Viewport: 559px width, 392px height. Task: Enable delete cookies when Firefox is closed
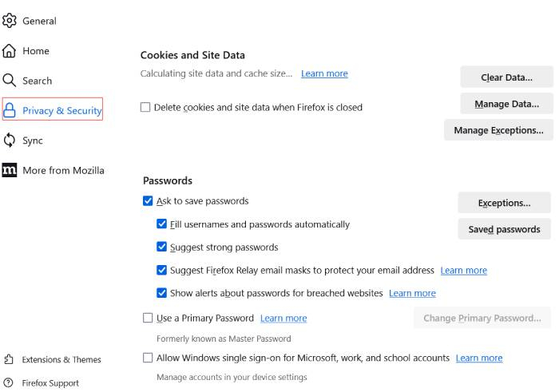pyautogui.click(x=145, y=107)
